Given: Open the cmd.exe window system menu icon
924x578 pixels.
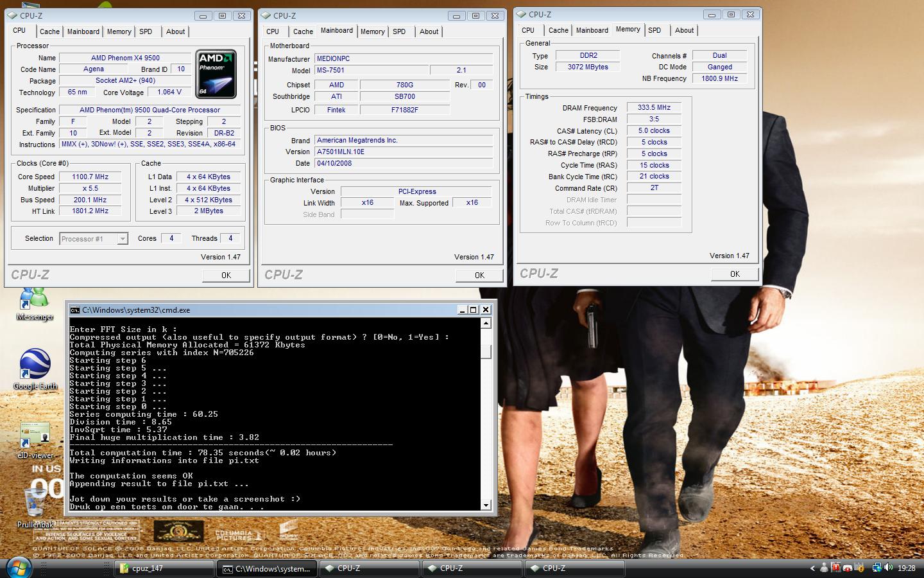Looking at the screenshot, I should (74, 310).
